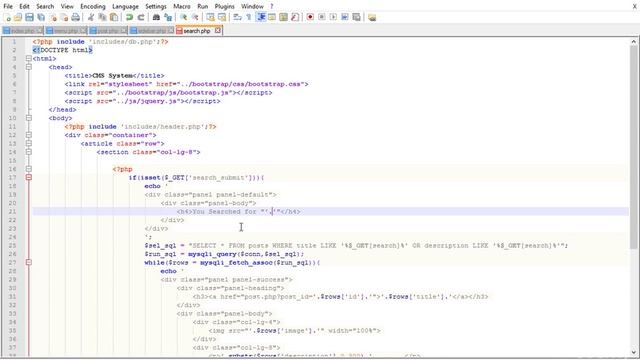
Task: Open the ? help menu
Action: 271,6
